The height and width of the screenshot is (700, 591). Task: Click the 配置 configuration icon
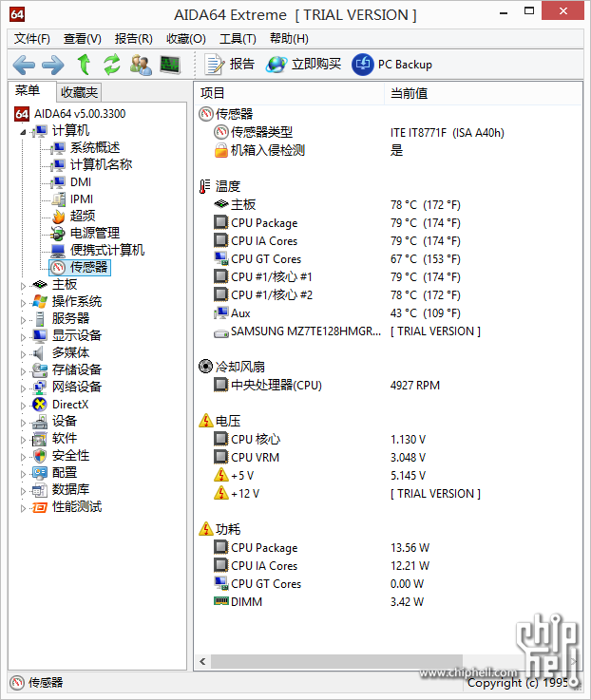pos(39,473)
